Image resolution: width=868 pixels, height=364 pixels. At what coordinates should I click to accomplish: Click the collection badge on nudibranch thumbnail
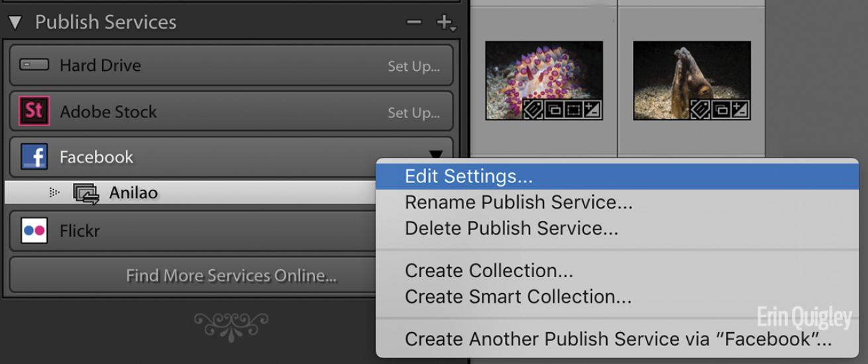[x=553, y=109]
